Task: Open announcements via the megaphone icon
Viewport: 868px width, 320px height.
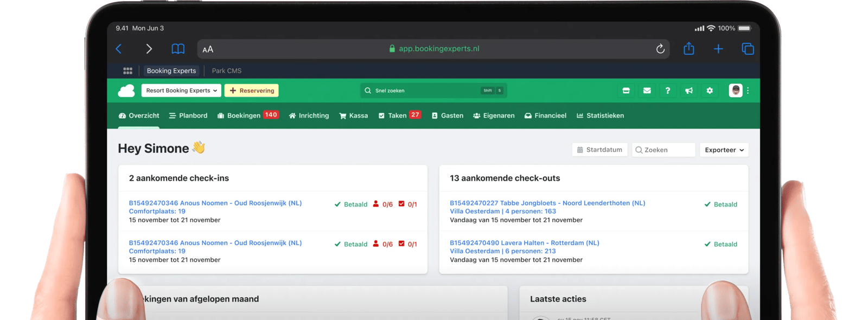Action: (x=689, y=91)
